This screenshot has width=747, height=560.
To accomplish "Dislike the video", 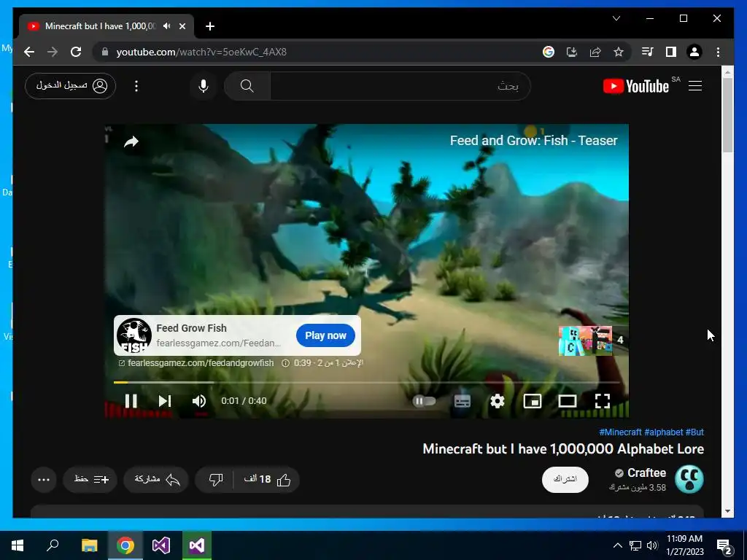I will pos(215,480).
